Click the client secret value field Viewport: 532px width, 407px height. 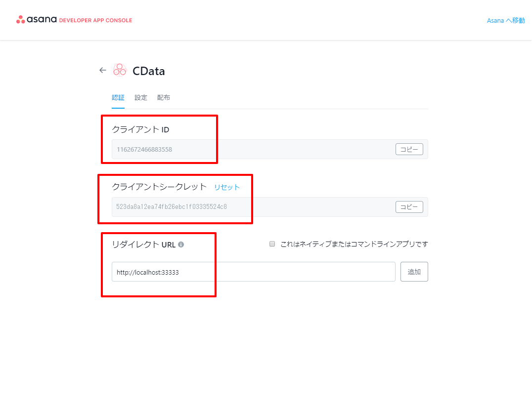pos(252,207)
